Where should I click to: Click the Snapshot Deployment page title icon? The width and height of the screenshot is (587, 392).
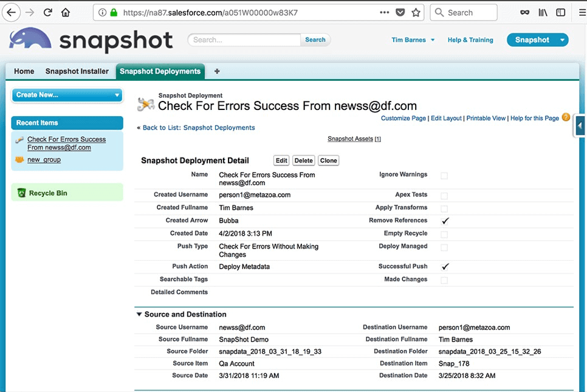pos(145,104)
